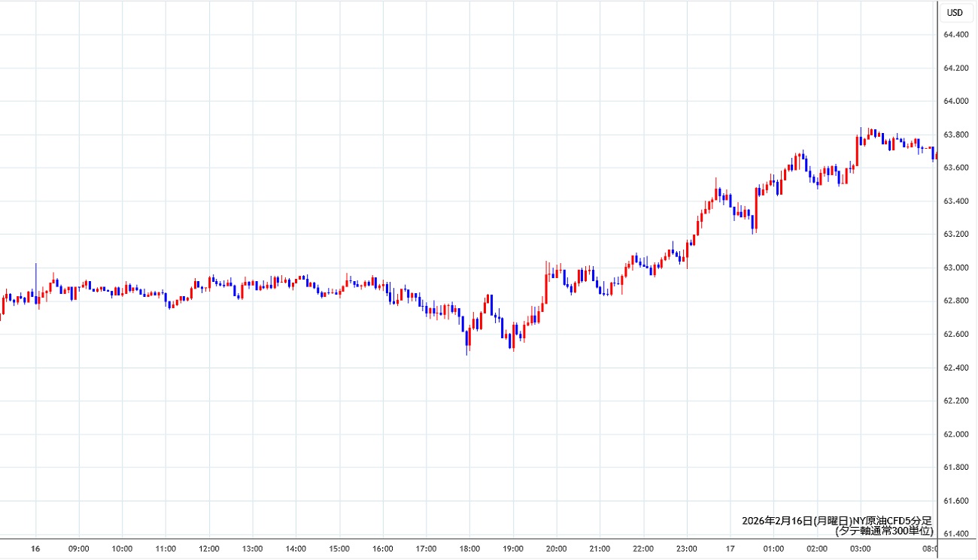Viewport: 978px width, 560px height.
Task: Click the date 17 axis label
Action: point(730,549)
